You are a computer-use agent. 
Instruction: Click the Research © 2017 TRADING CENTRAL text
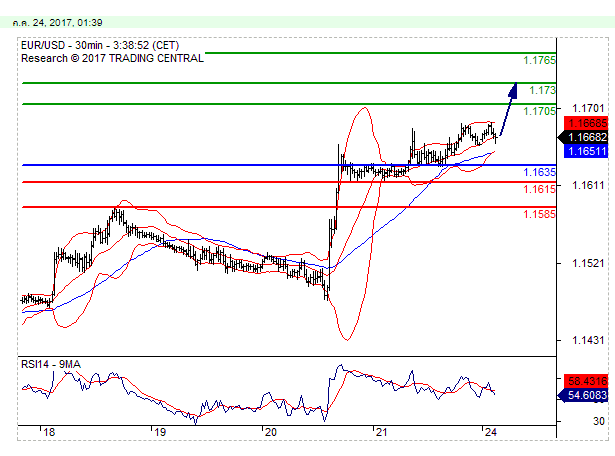(112, 58)
